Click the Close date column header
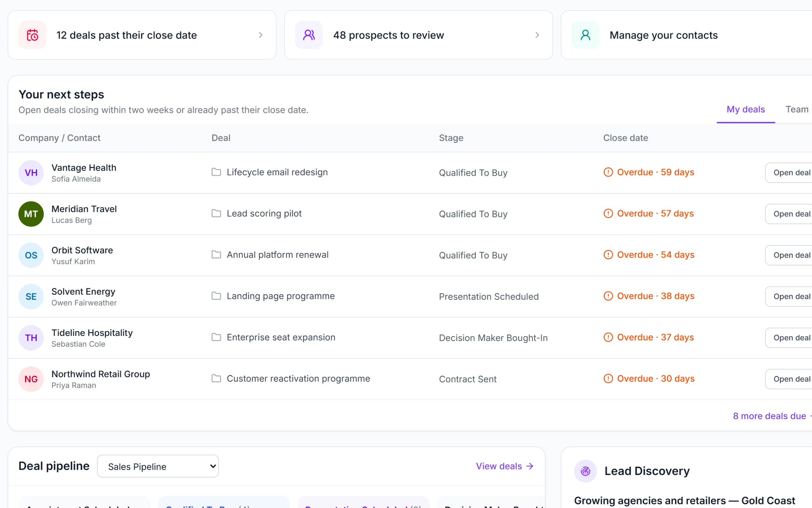This screenshot has width=812, height=508. pyautogui.click(x=626, y=138)
